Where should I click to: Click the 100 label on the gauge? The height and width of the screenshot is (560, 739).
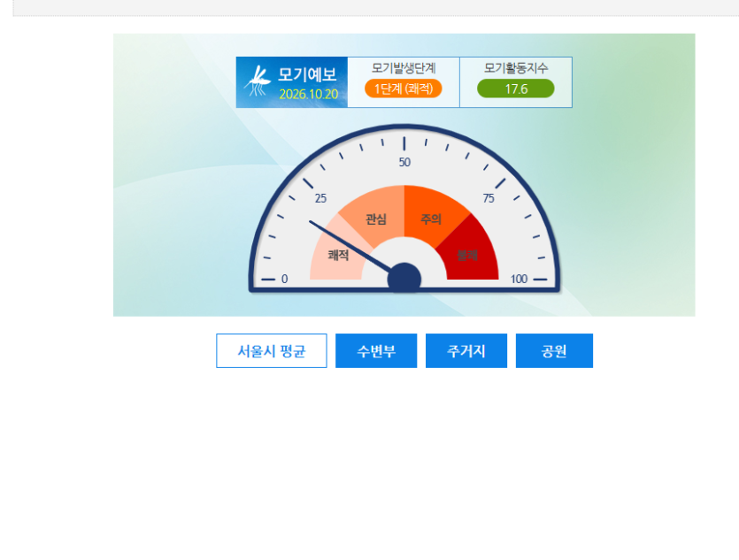coord(519,279)
